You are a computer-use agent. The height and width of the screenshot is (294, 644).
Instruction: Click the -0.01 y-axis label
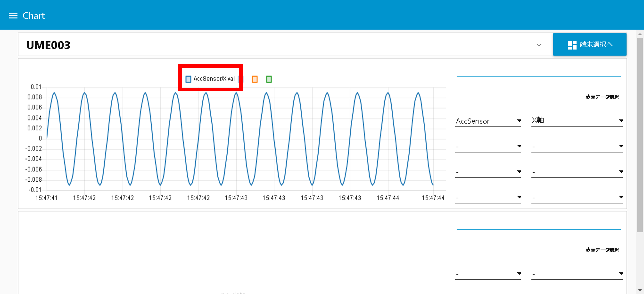tap(35, 190)
